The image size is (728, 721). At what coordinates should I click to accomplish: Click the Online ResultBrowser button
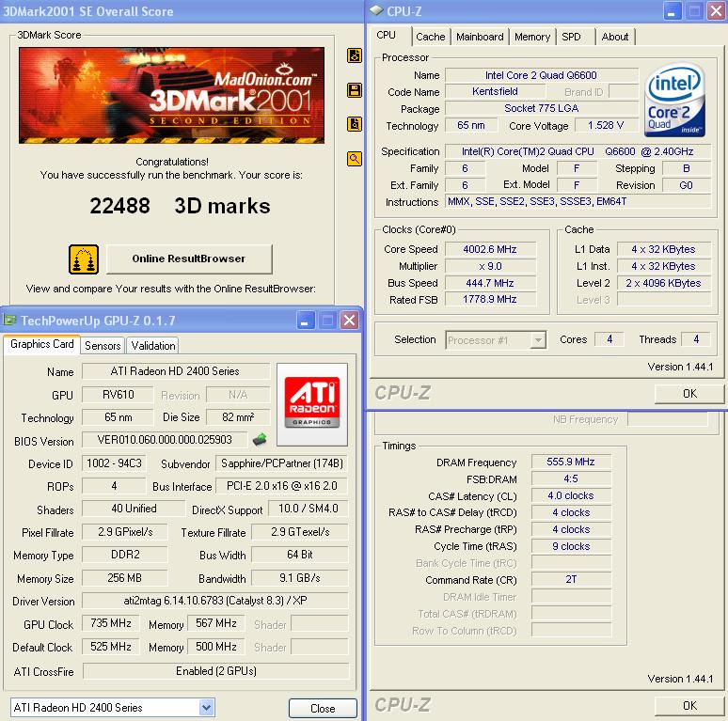[189, 259]
